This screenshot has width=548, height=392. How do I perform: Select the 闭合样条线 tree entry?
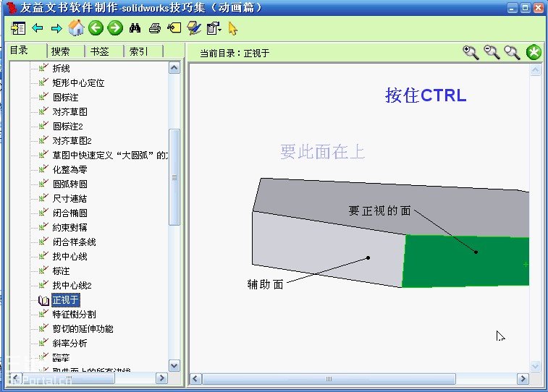(x=74, y=242)
